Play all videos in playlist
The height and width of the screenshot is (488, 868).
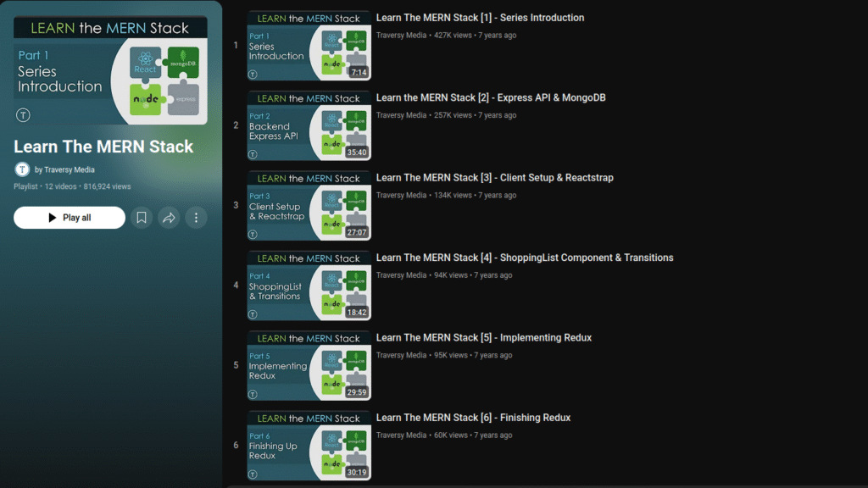click(70, 218)
